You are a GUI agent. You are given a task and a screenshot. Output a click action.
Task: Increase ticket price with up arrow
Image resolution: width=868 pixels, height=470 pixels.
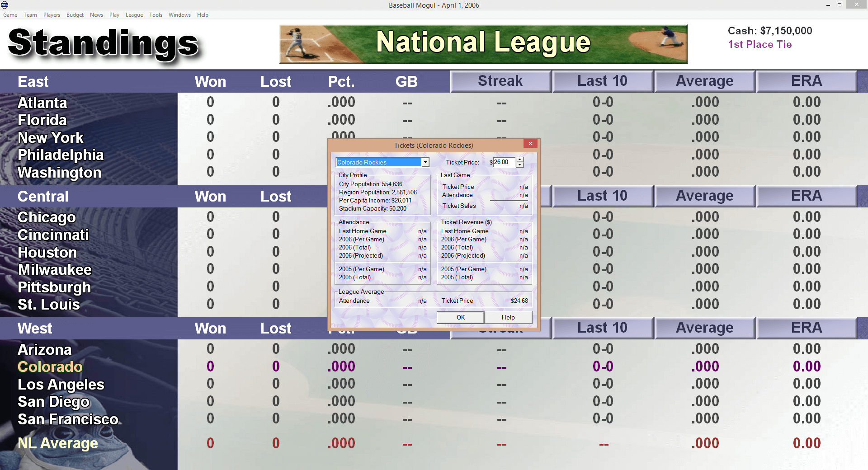click(520, 160)
